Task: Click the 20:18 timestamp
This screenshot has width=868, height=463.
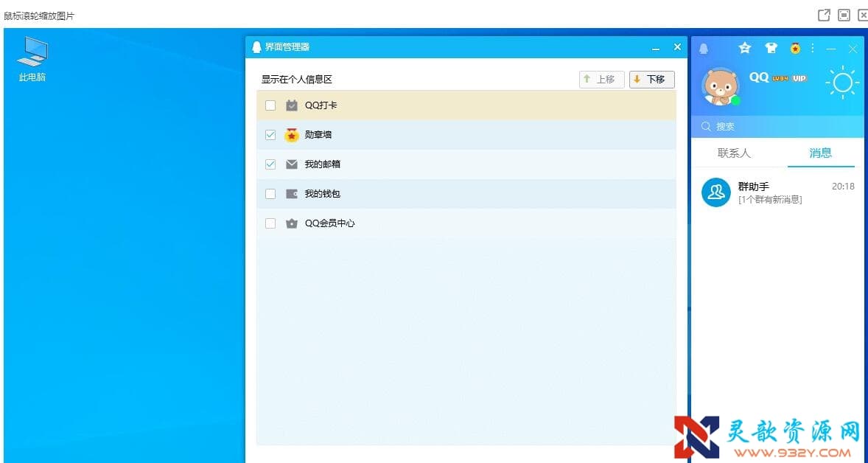Action: click(843, 187)
